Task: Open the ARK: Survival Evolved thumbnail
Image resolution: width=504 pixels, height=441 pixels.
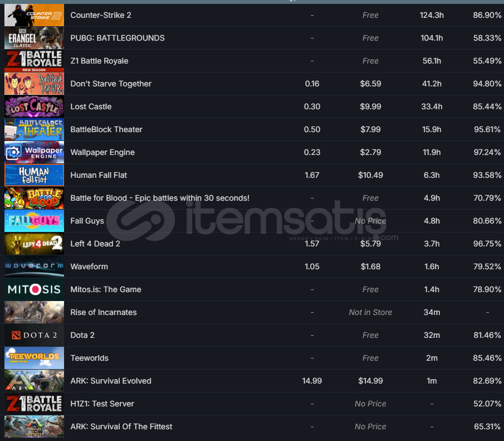Action: point(34,381)
